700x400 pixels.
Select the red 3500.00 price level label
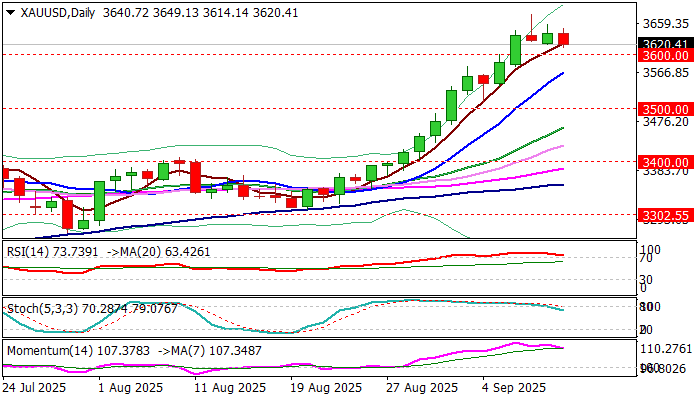point(666,108)
